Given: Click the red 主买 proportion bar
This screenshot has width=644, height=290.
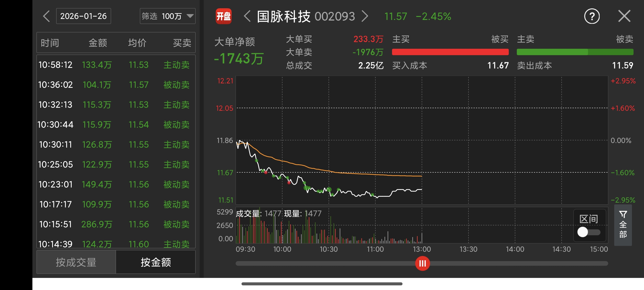Looking at the screenshot, I should click(x=450, y=52).
